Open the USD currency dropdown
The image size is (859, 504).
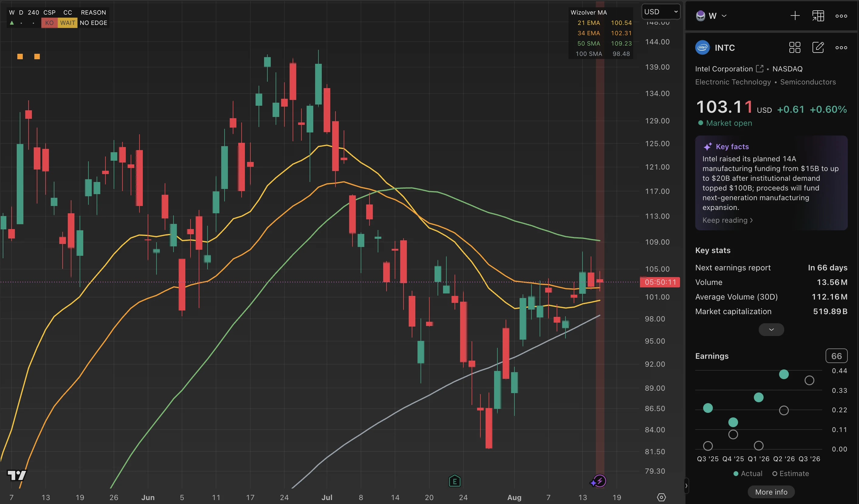[x=661, y=12]
